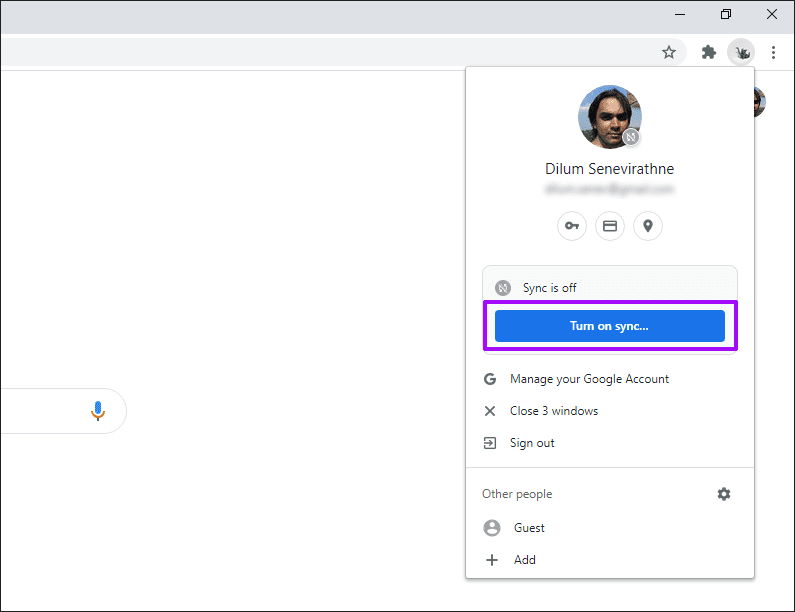Click the Guest person avatar icon
The width and height of the screenshot is (795, 612).
click(x=492, y=528)
